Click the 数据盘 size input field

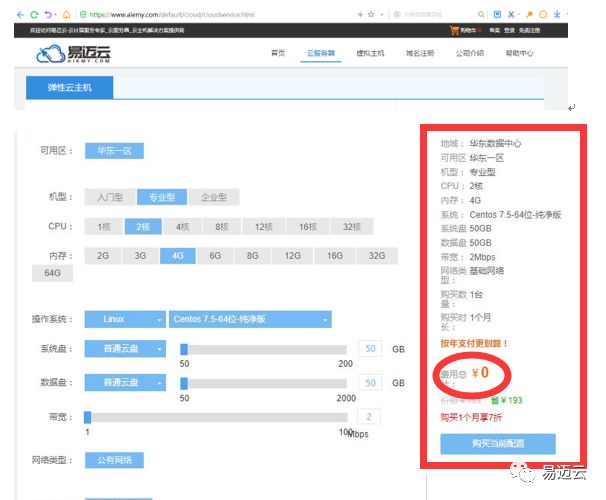(x=369, y=383)
